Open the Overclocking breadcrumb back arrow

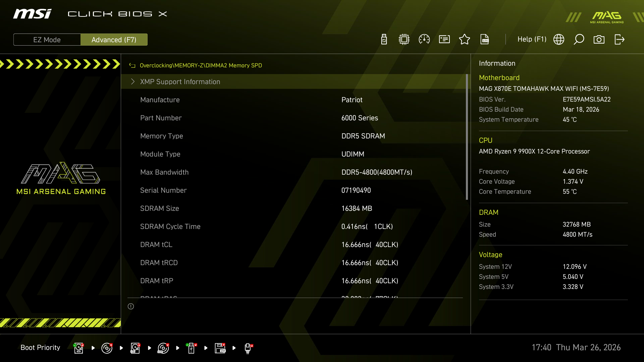(x=132, y=65)
